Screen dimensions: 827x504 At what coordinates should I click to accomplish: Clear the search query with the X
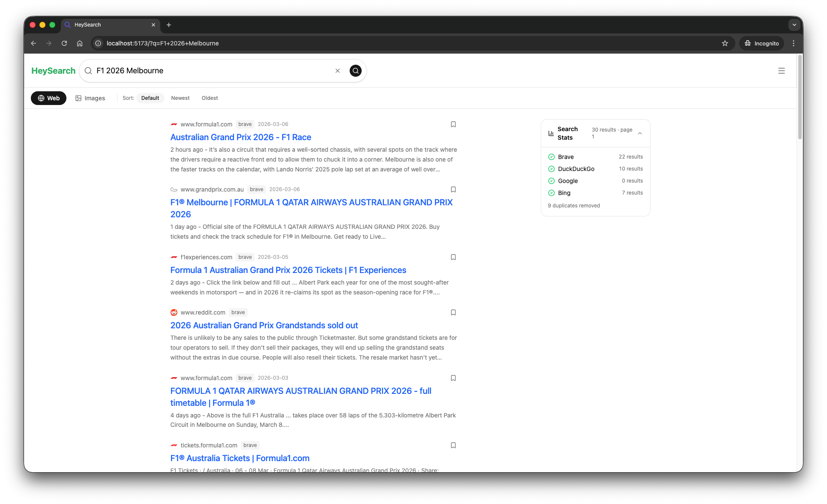point(338,71)
